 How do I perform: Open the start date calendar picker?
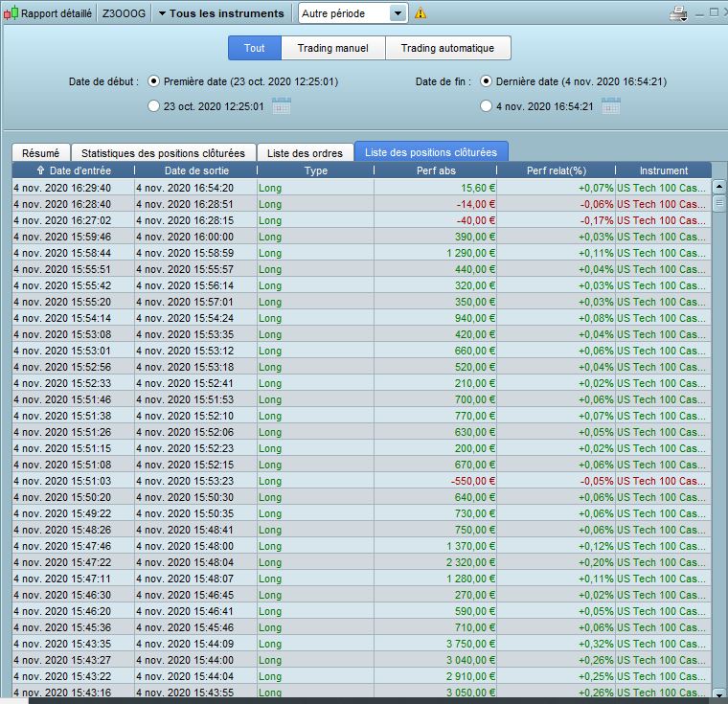(282, 106)
